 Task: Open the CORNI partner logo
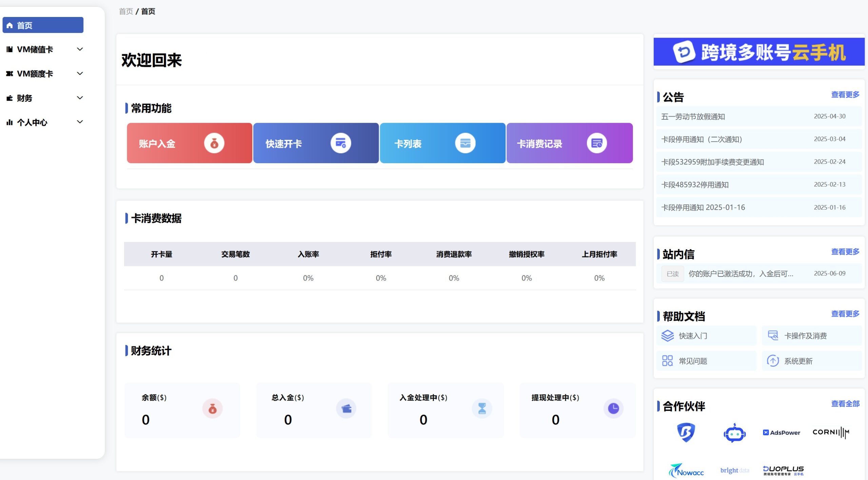click(831, 433)
